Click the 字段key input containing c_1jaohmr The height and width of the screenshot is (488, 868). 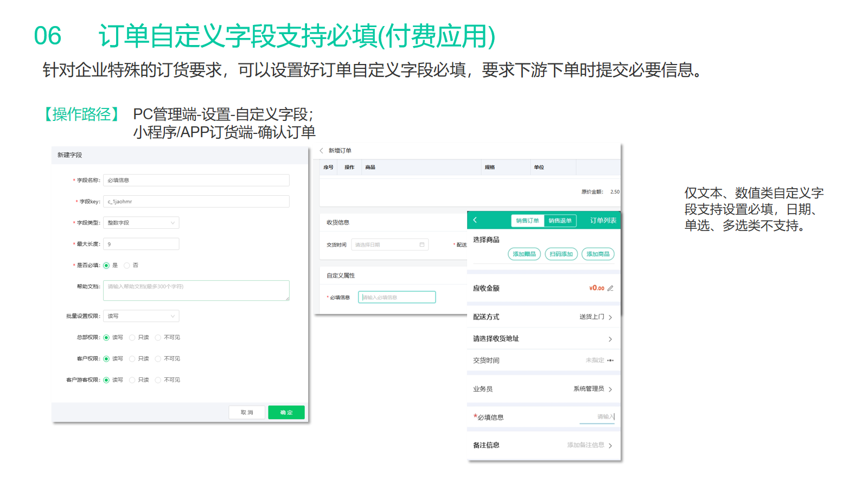[196, 202]
